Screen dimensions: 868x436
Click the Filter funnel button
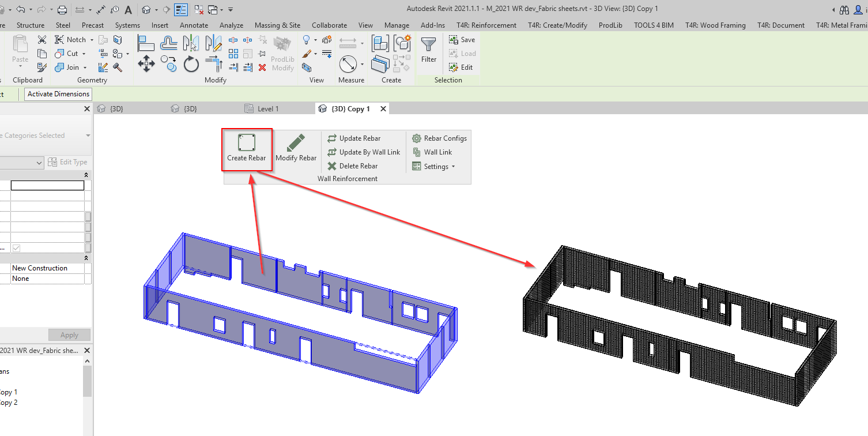point(429,49)
